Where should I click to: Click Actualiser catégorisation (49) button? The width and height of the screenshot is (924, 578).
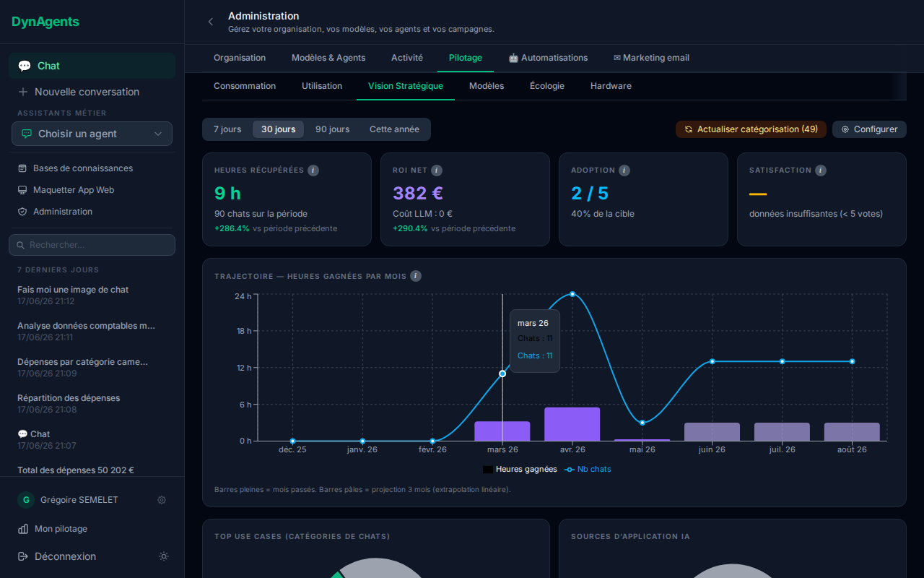751,129
